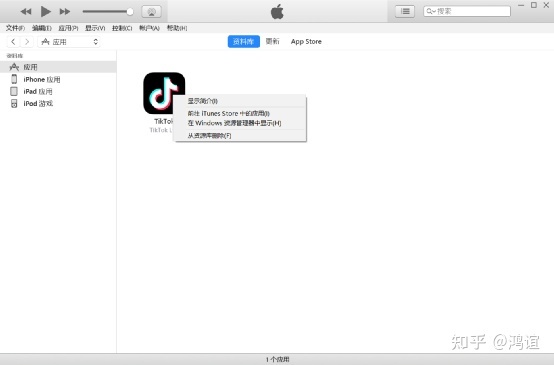Choose 在 Windows 资源管理器中显示 entry
The image size is (554, 365).
240,123
